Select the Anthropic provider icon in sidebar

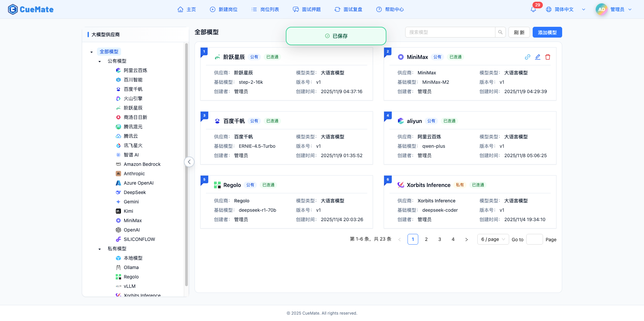tap(118, 174)
